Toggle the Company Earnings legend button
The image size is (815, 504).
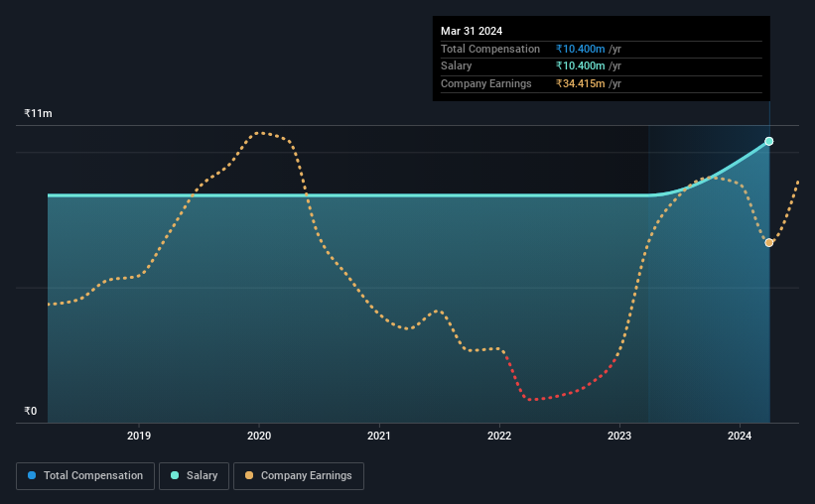pyautogui.click(x=299, y=476)
